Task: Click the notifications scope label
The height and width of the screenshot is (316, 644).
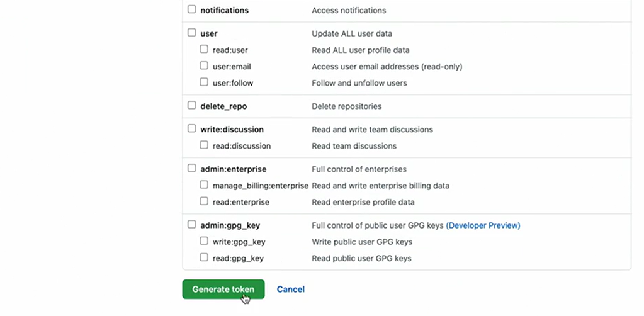Action: 224,11
